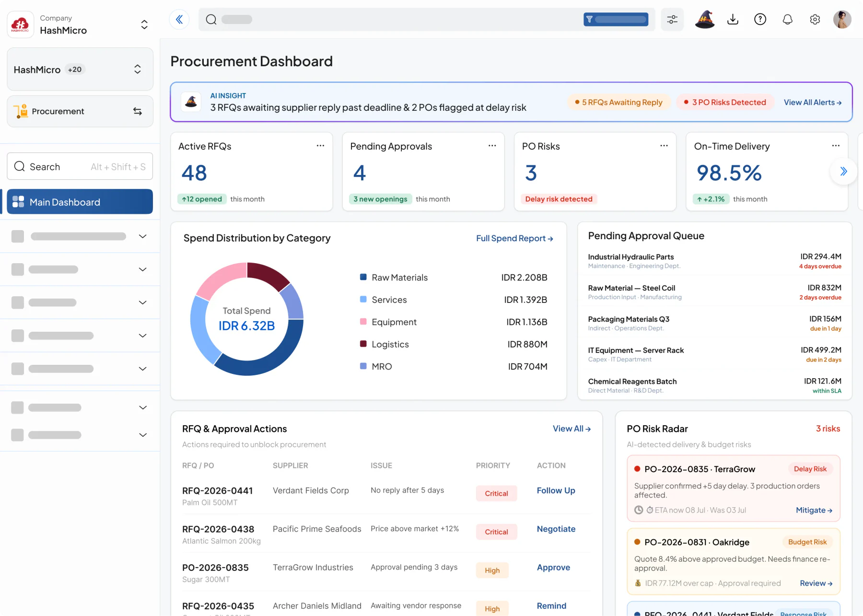
Task: Open the filter sliders settings icon
Action: [672, 19]
